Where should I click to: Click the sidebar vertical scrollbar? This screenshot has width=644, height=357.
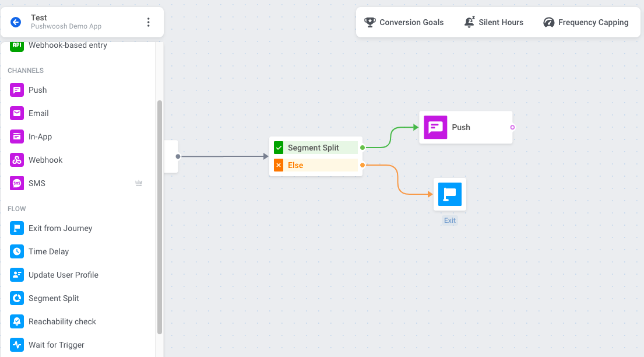tap(160, 216)
